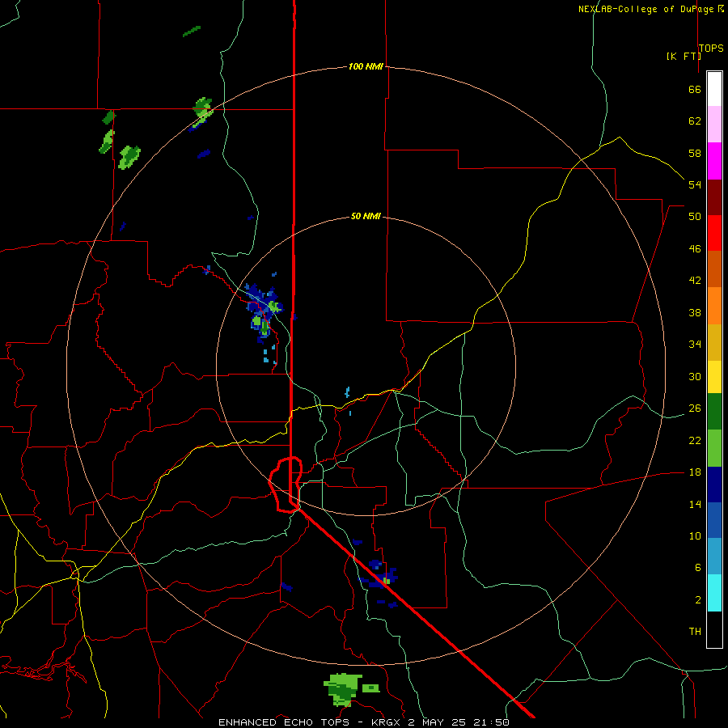This screenshot has height=728, width=728.
Task: Click the dark green legend band
Action: click(x=714, y=412)
